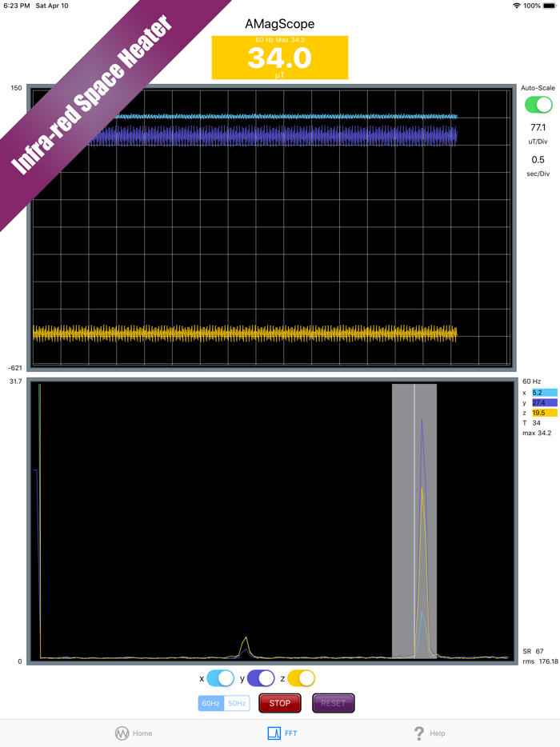Tap the yellow 34.0 µT reading display

pyautogui.click(x=280, y=58)
